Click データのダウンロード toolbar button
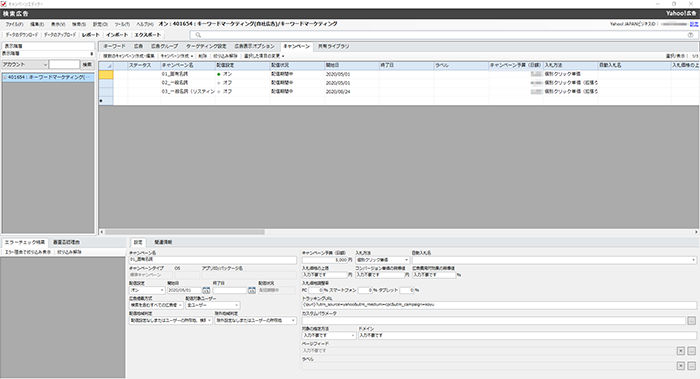 [21, 35]
